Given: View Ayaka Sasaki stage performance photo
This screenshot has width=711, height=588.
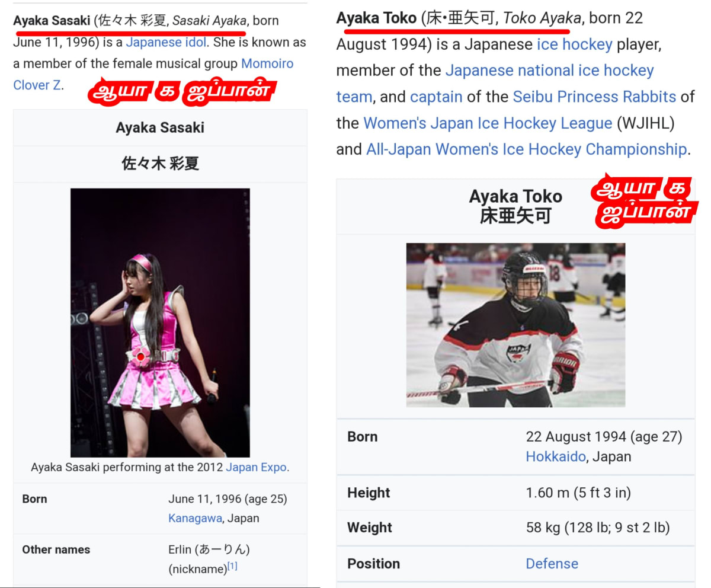Looking at the screenshot, I should pos(160,322).
